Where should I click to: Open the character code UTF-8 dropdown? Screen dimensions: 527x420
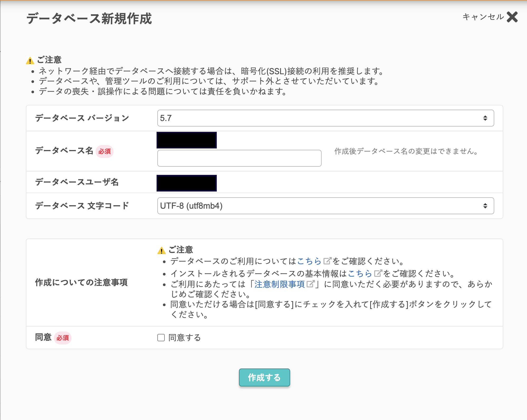[325, 206]
